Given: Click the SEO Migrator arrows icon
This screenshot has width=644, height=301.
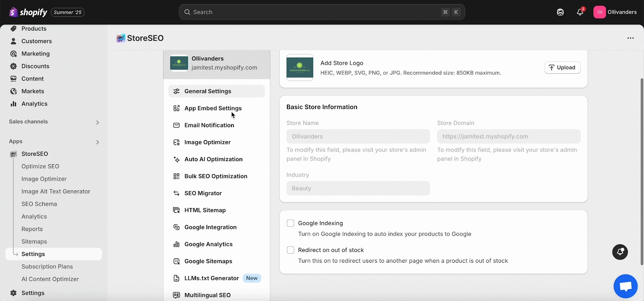Looking at the screenshot, I should 176,193.
